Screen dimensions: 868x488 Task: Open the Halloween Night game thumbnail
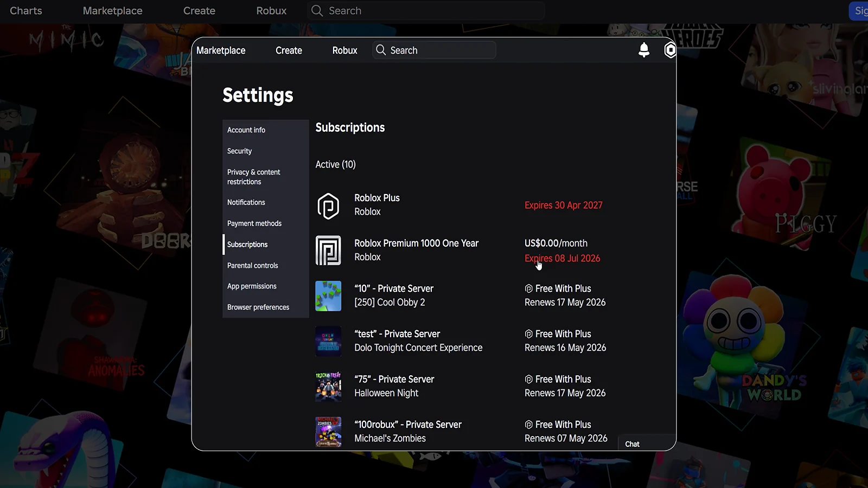tap(328, 387)
